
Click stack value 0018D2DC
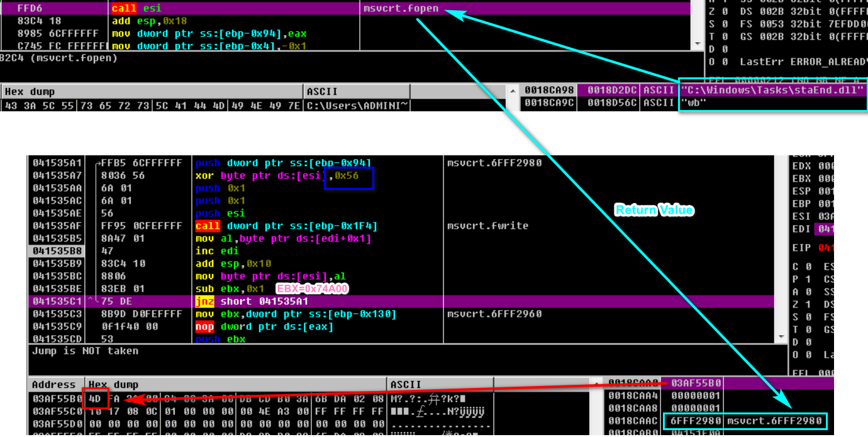coord(612,90)
